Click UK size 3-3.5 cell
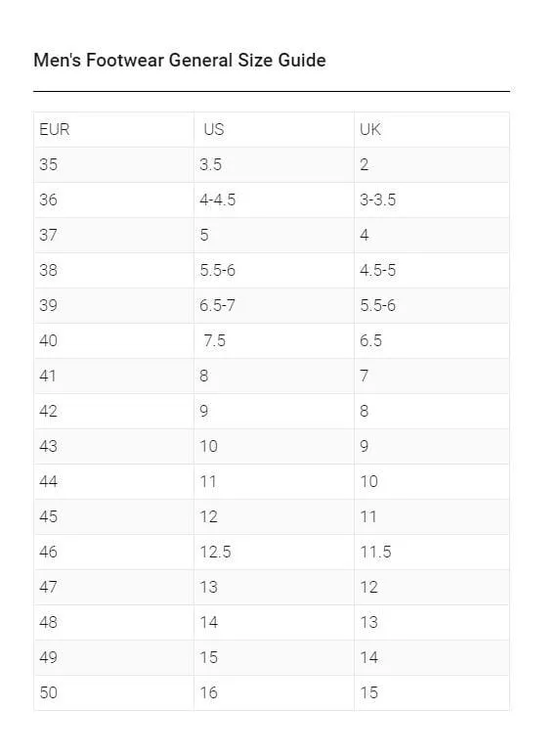 [x=432, y=200]
